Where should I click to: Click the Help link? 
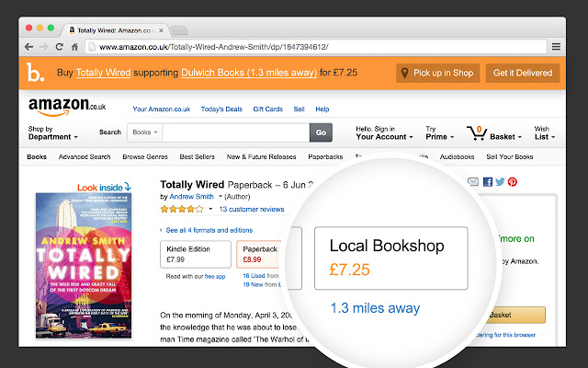click(322, 109)
